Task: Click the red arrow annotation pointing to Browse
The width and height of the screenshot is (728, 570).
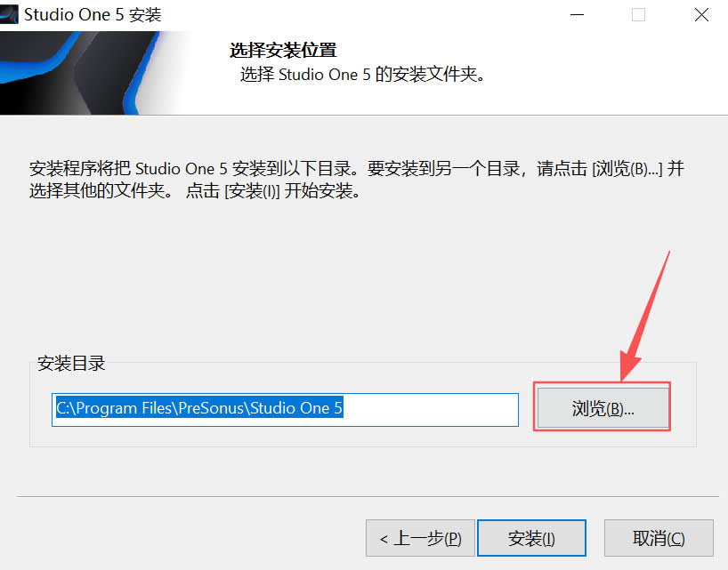Action: click(x=644, y=317)
